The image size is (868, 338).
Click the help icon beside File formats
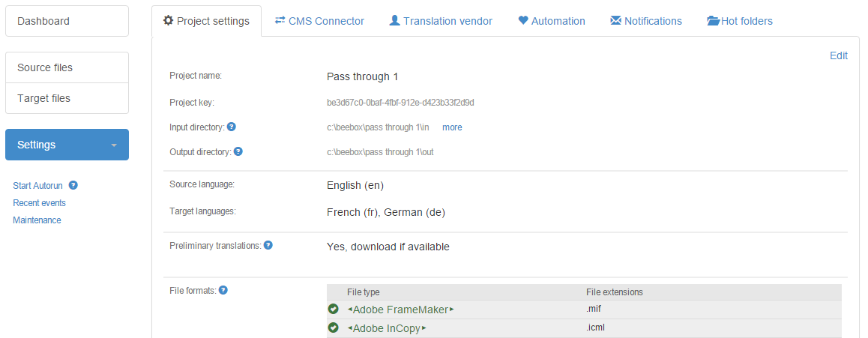[223, 290]
